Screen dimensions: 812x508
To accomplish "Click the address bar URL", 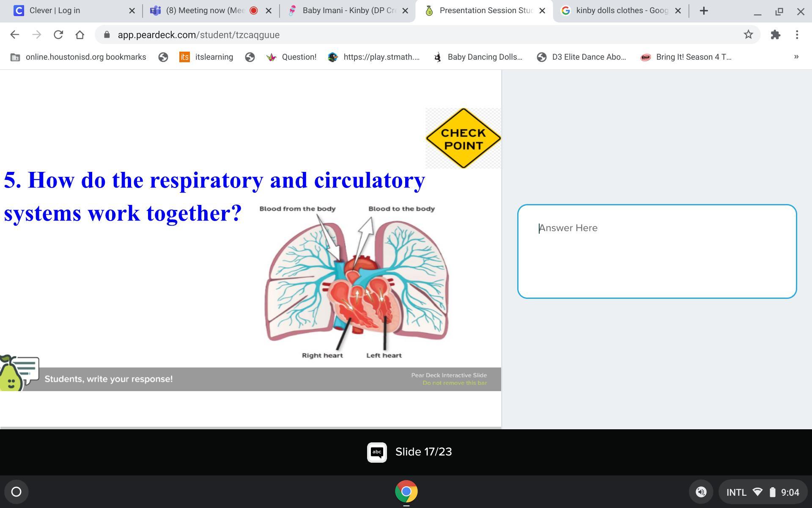I will 199,35.
